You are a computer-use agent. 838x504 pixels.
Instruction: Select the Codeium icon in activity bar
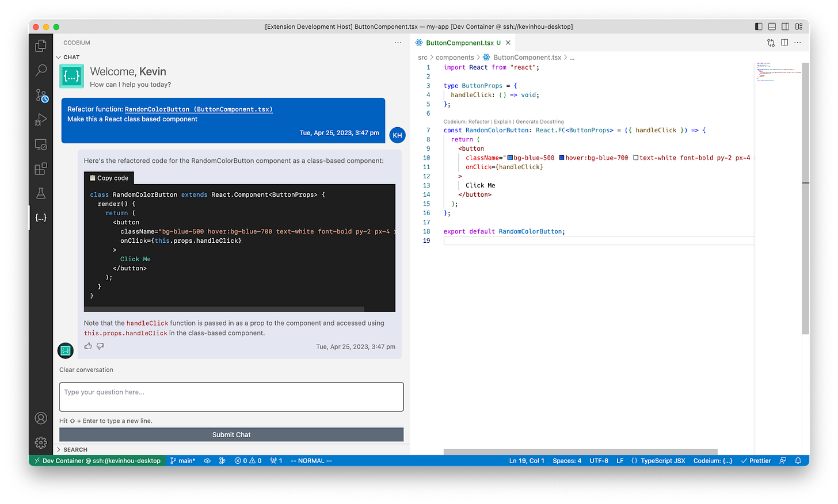click(x=41, y=217)
